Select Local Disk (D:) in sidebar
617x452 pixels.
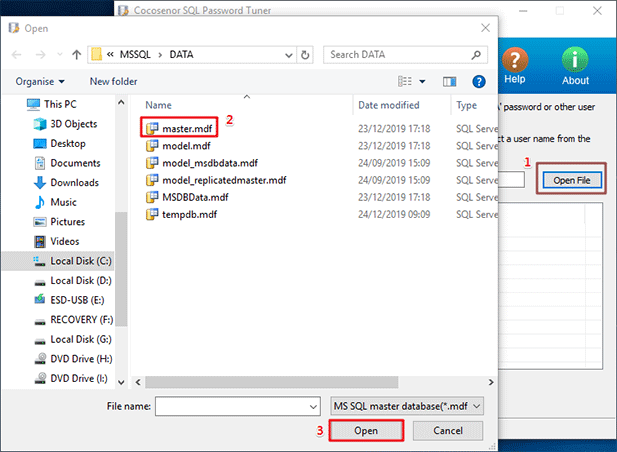click(72, 280)
